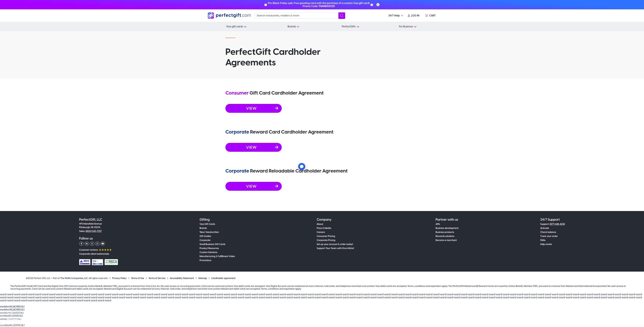This screenshot has width=644, height=327.
Task: Open Check balance link
Action: [x=548, y=232]
